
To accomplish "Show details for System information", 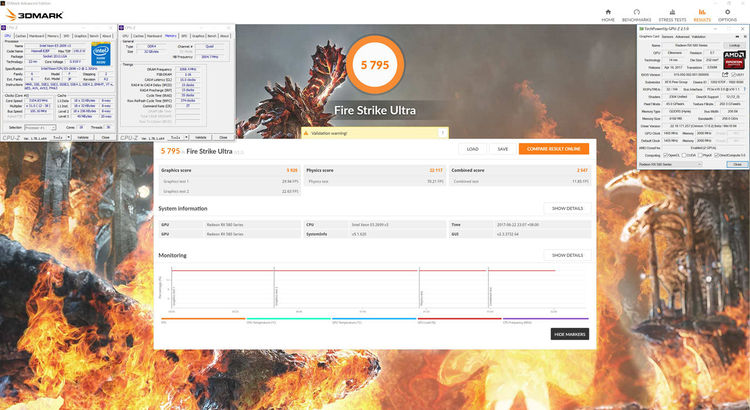I will coord(567,209).
